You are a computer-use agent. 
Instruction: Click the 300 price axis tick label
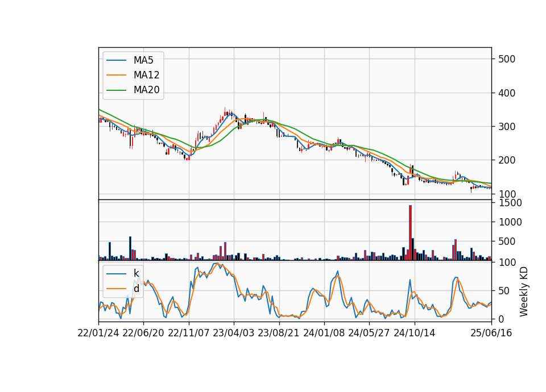[x=507, y=127]
